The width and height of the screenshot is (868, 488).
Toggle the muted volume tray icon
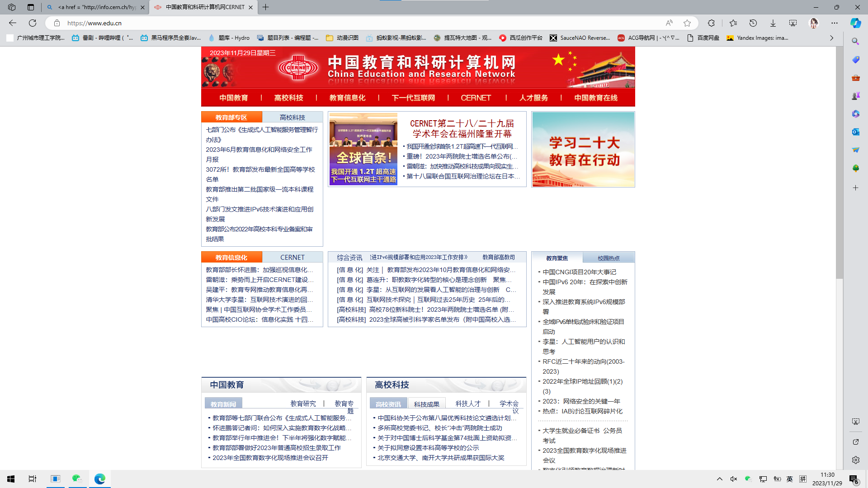733,479
